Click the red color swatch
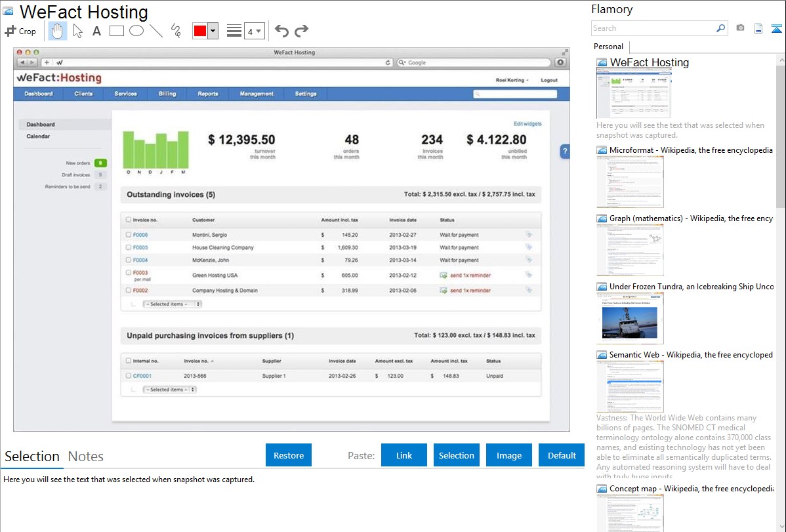 (200, 31)
